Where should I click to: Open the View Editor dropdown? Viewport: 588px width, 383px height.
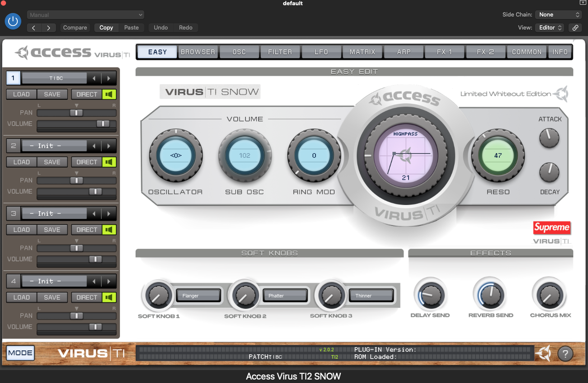click(x=550, y=28)
